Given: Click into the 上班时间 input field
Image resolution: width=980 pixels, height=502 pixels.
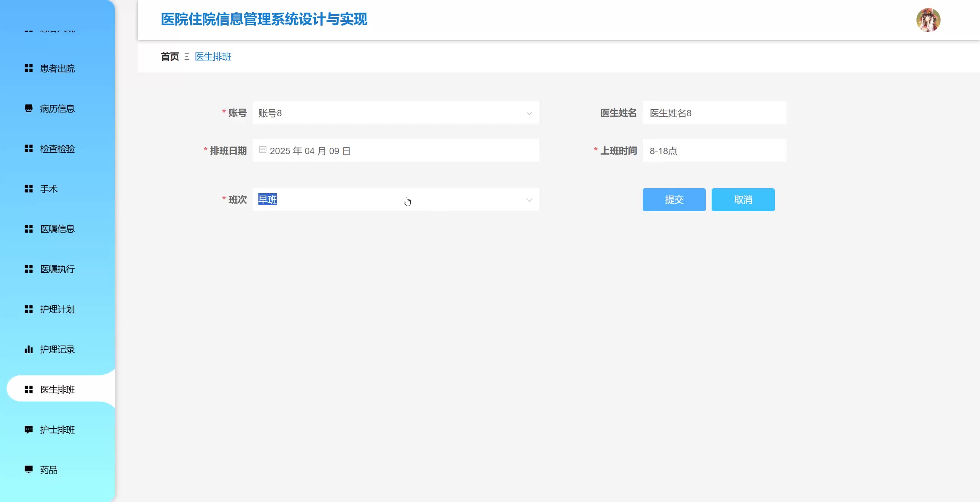Looking at the screenshot, I should point(714,151).
